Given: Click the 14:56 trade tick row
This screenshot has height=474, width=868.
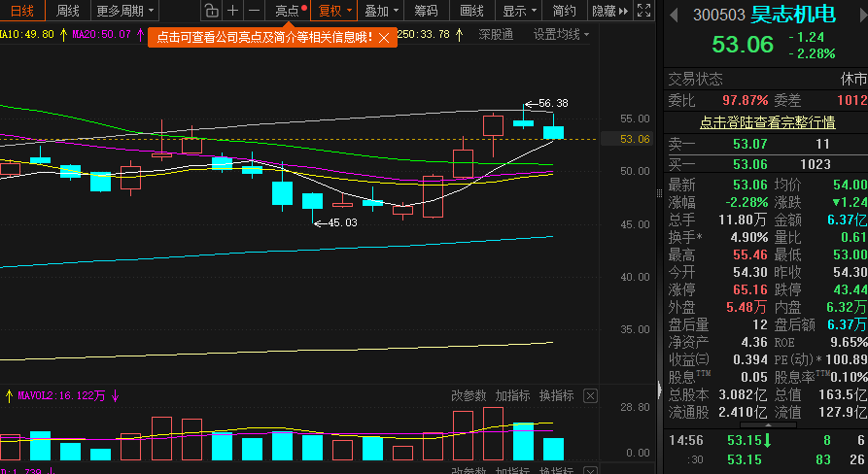Looking at the screenshot, I should pos(766,441).
